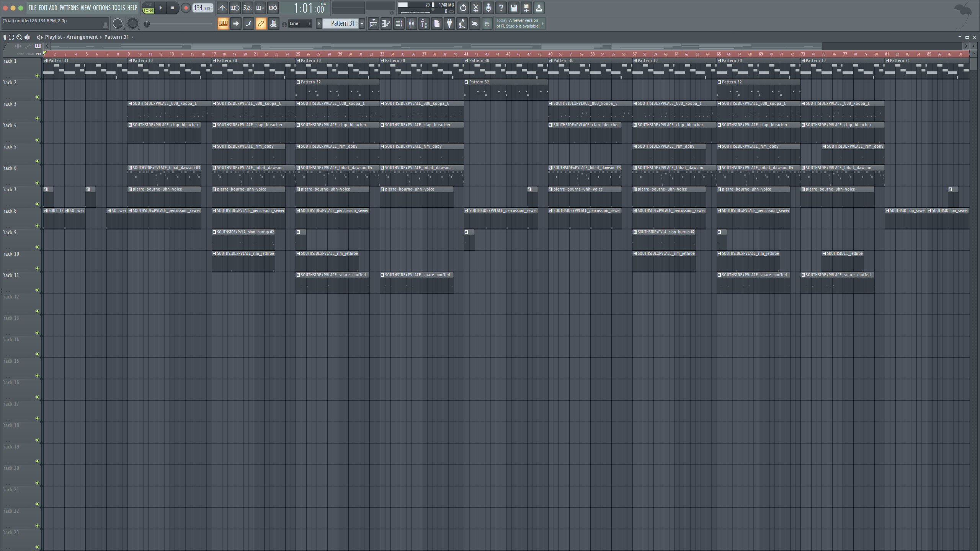Click the microphone one-click recording icon
Screen dimensions: 980x551
coord(488,8)
